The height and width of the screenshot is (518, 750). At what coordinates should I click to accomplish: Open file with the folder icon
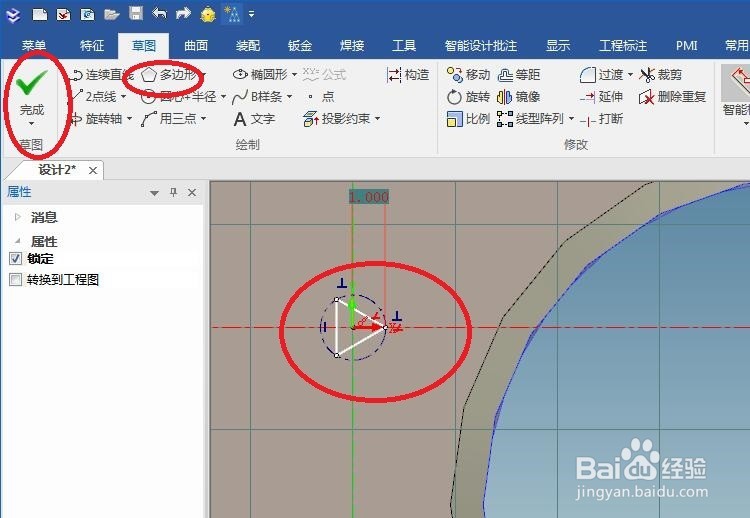point(111,14)
